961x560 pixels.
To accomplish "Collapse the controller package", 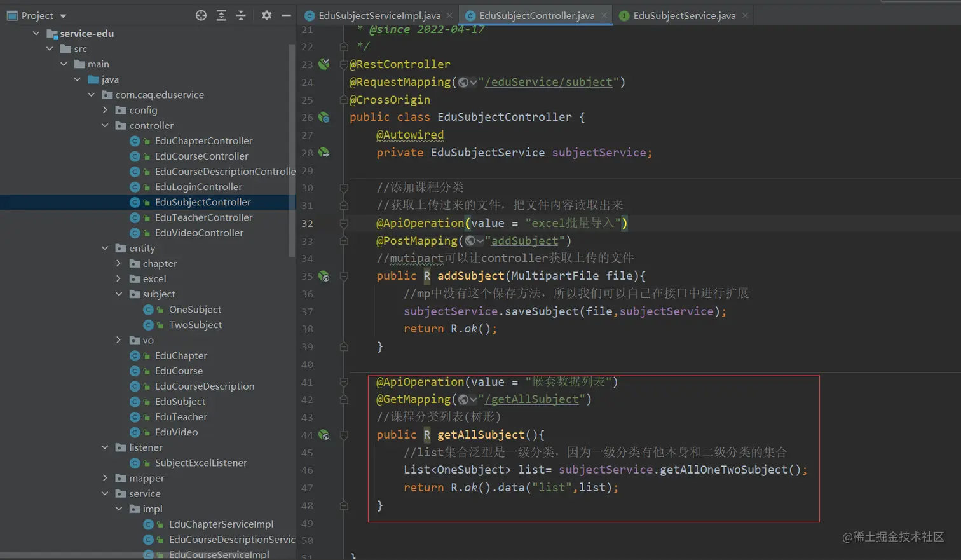I will tap(105, 125).
